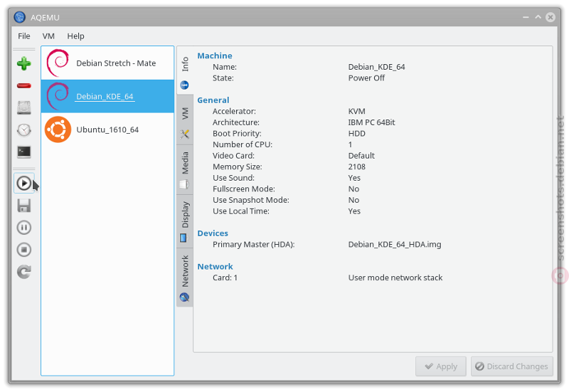Switch to the VM tab

click(185, 120)
